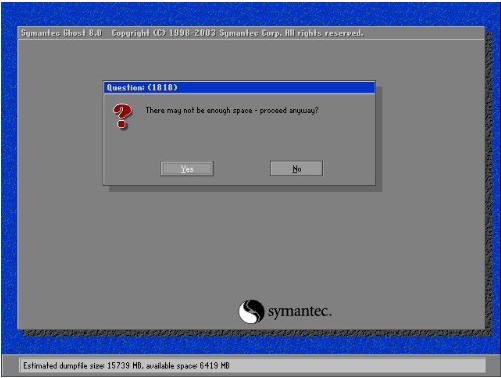Click 'All rights reserved' in the header
The height and width of the screenshot is (378, 501).
point(323,33)
